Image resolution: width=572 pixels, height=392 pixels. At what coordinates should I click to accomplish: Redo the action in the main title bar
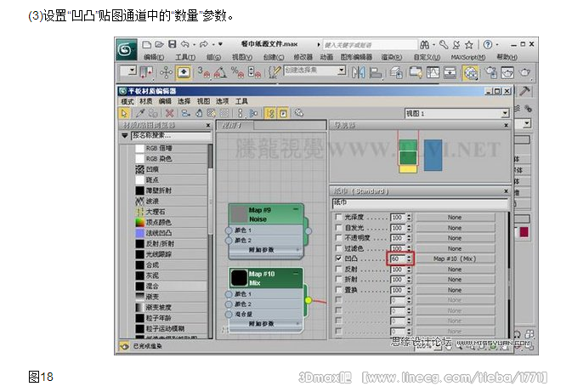pyautogui.click(x=203, y=44)
